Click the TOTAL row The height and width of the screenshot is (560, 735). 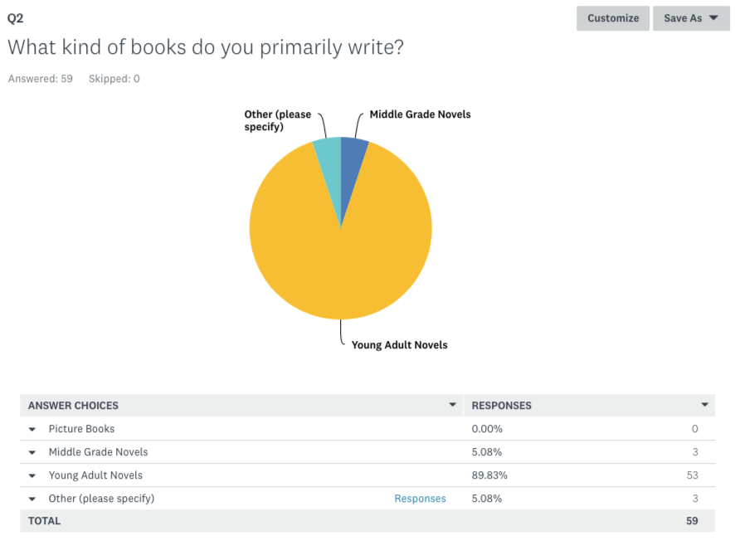tap(367, 521)
